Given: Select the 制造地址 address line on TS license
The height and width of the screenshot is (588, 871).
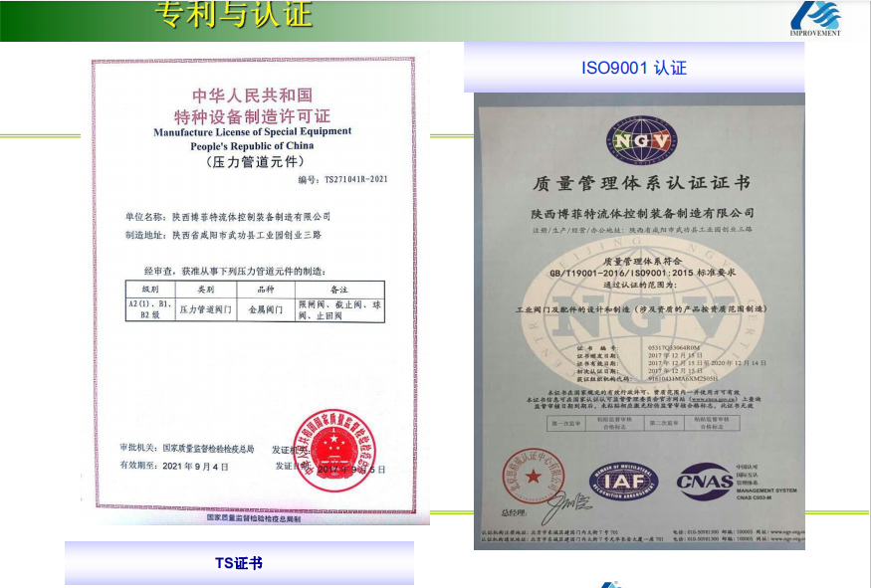Looking at the screenshot, I should click(223, 235).
